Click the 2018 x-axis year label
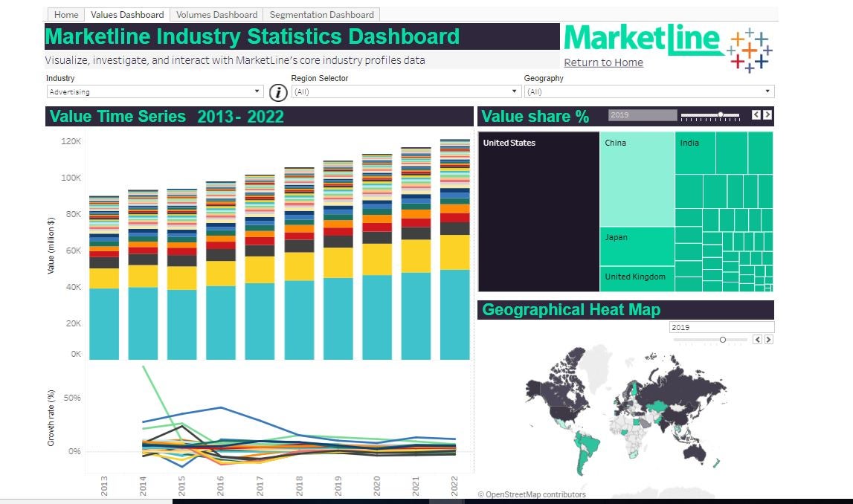The image size is (853, 504). (x=299, y=485)
